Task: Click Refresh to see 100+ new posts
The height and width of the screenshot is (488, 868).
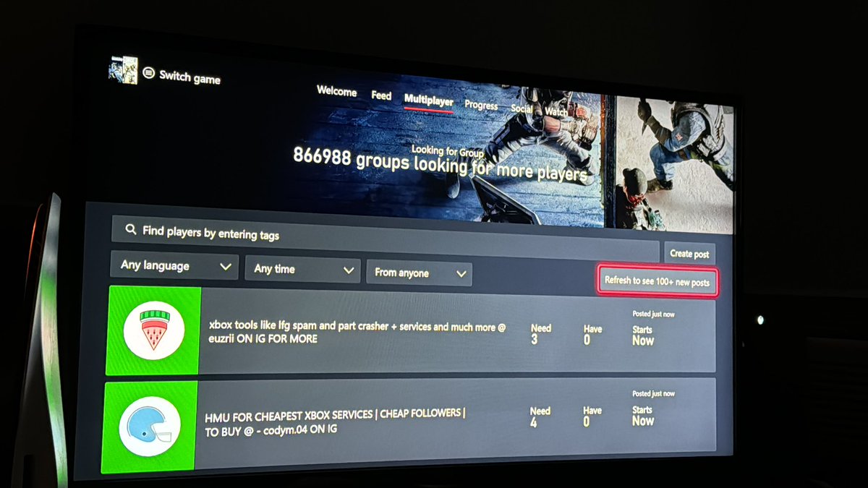Action: tap(658, 282)
